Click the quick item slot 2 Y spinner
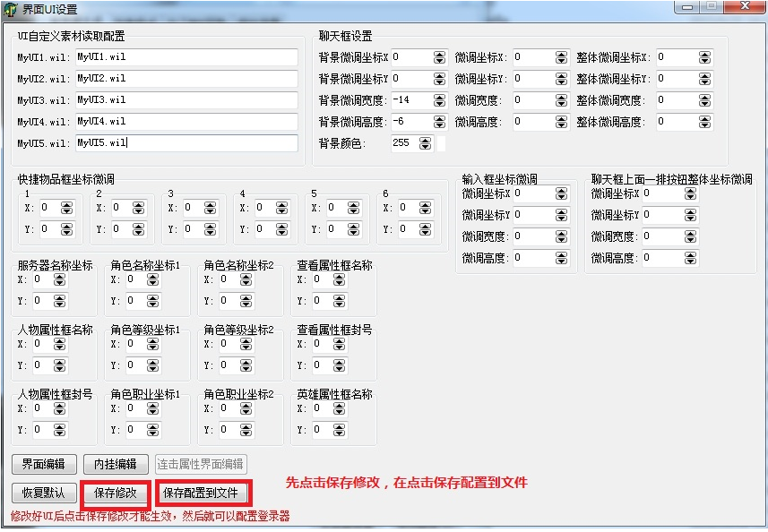The height and width of the screenshot is (532, 768). [x=138, y=229]
